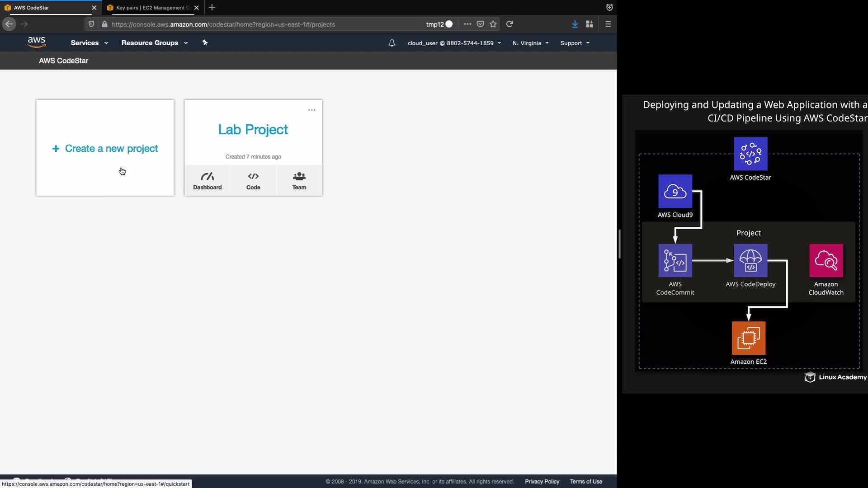Click Create a new project

[105, 149]
